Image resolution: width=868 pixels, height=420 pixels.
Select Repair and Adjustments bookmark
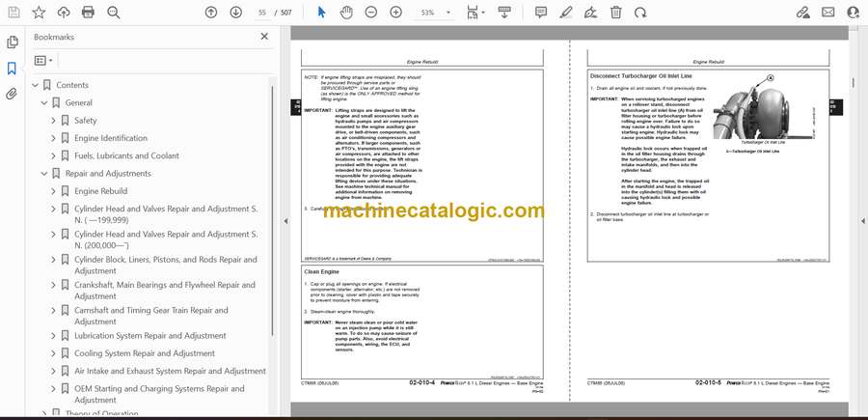pos(108,174)
